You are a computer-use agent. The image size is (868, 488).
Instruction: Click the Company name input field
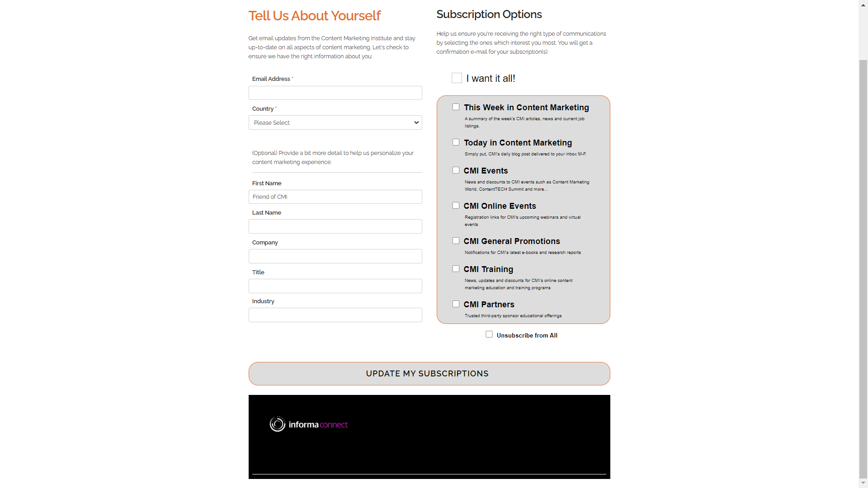point(335,256)
